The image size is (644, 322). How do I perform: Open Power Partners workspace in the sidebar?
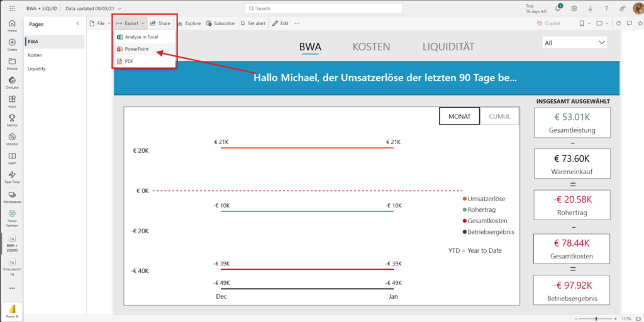(12, 218)
